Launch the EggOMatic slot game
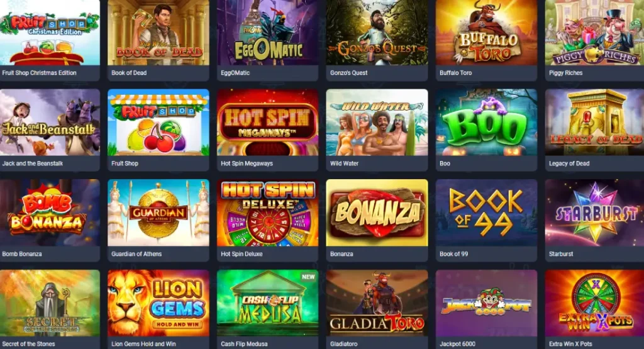The width and height of the screenshot is (644, 349). pyautogui.click(x=267, y=33)
